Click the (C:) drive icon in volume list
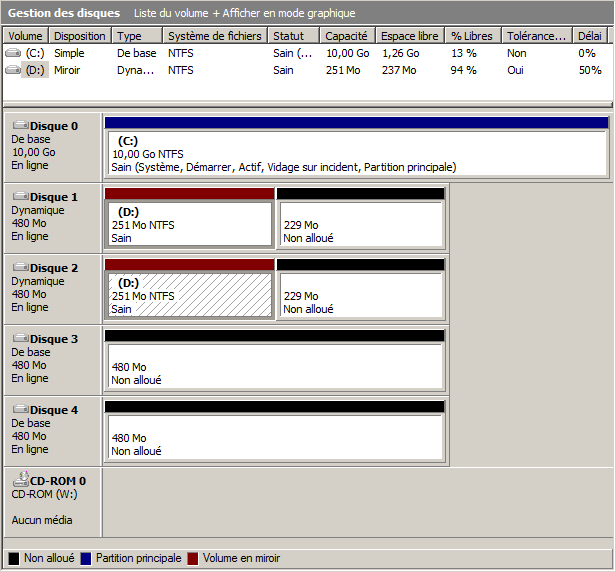Image resolution: width=616 pixels, height=572 pixels. (x=13, y=53)
